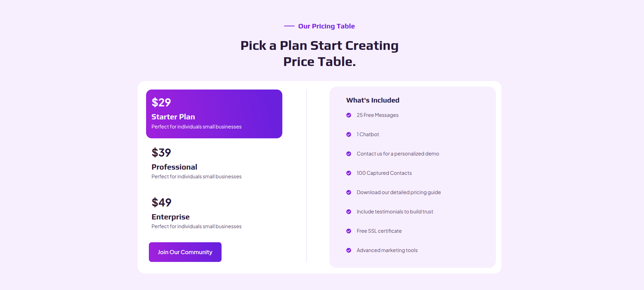This screenshot has width=644, height=290.
Task: Click check icon beside Free SSL certificate
Action: click(x=349, y=231)
